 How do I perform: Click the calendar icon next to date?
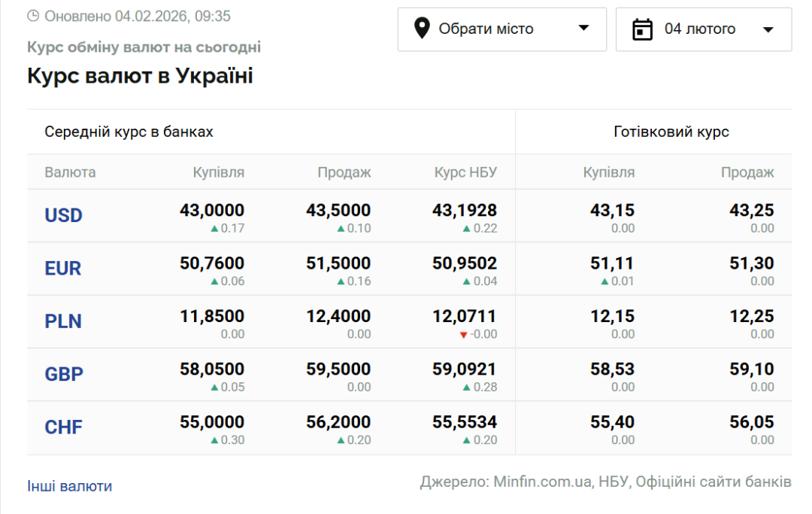(x=642, y=29)
